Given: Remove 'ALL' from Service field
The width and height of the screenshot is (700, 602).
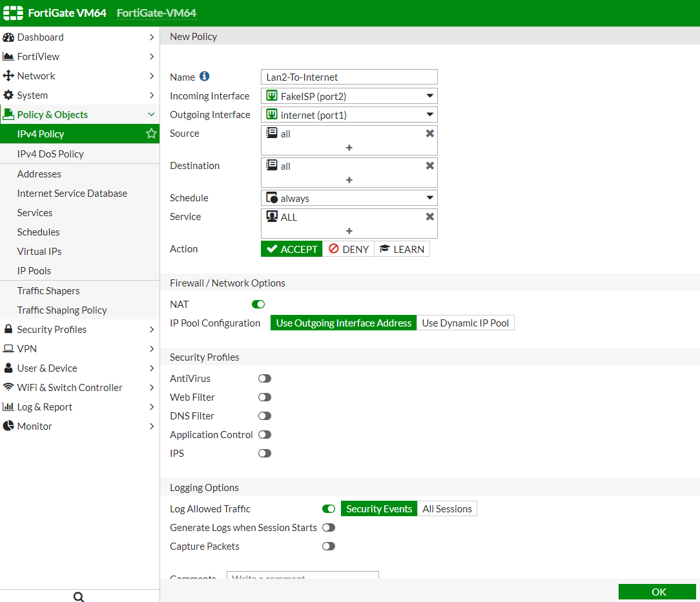Looking at the screenshot, I should point(430,216).
